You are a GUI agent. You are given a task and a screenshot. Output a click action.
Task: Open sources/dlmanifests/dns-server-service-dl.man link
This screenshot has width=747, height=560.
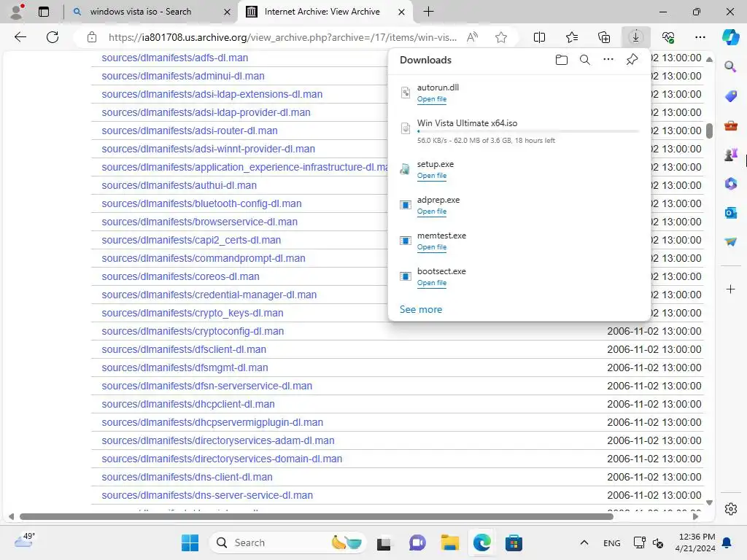pos(207,495)
